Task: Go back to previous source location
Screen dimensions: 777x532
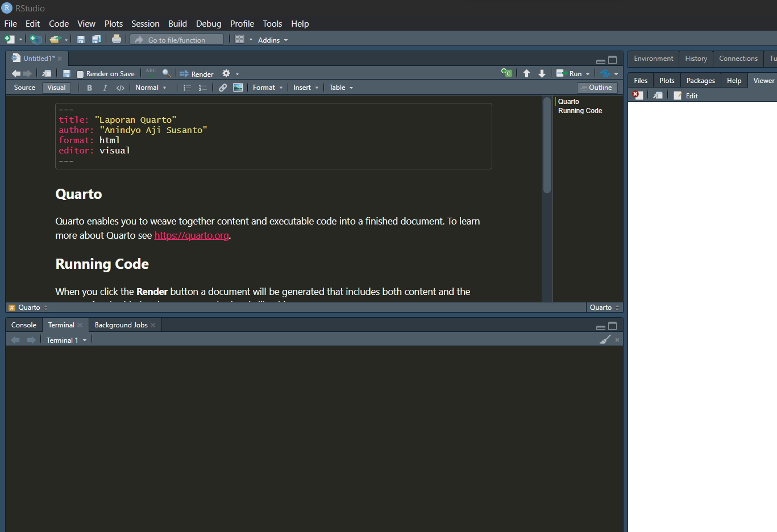Action: click(x=16, y=73)
